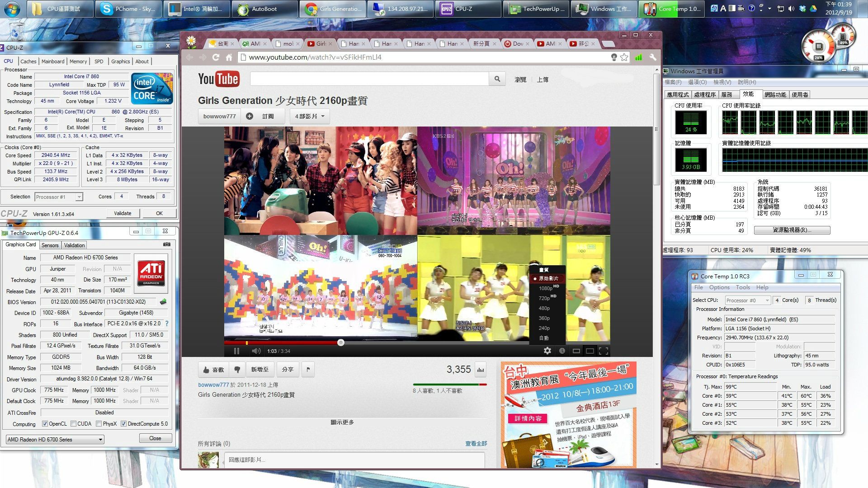Click Validate in CPU-Z
This screenshot has width=868, height=488.
point(123,213)
